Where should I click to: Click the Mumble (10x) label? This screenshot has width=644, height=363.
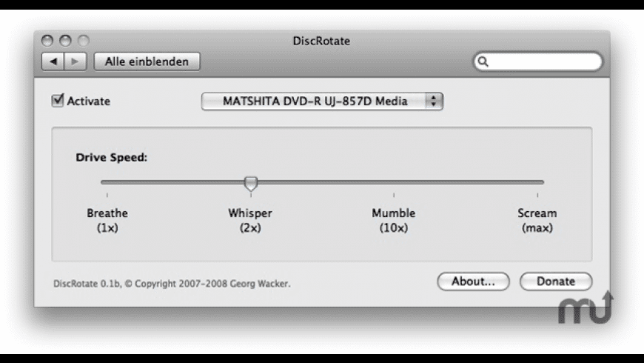394,220
